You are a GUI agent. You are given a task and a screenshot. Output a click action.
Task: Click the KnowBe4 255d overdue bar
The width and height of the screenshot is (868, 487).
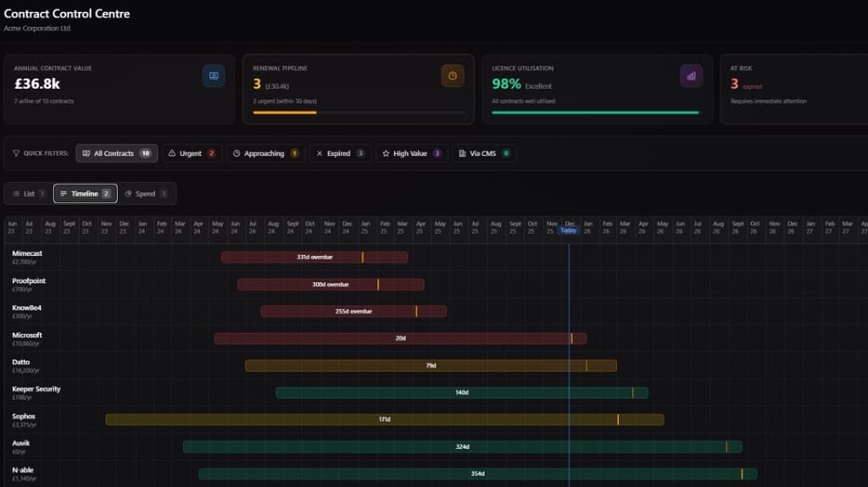[353, 312]
